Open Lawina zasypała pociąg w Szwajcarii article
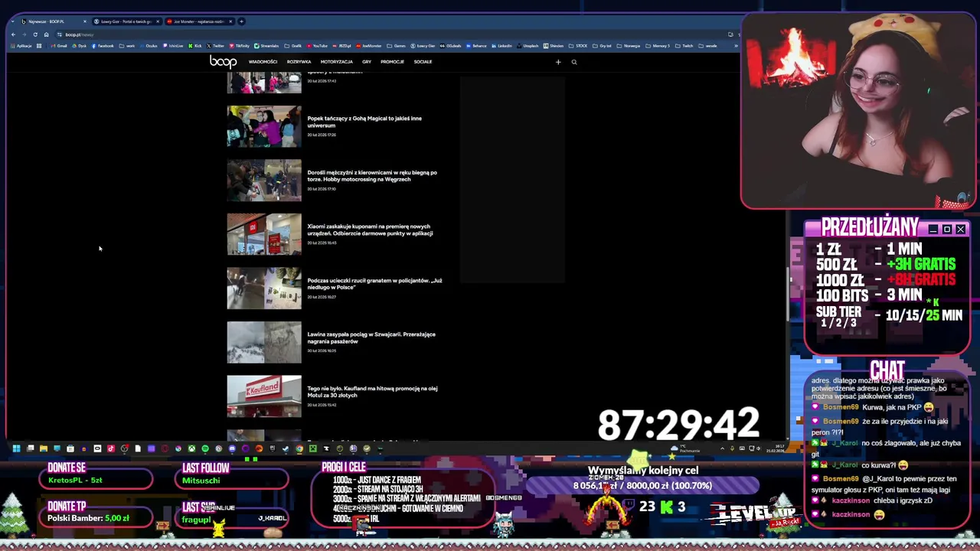Image resolution: width=980 pixels, height=551 pixels. tap(371, 337)
